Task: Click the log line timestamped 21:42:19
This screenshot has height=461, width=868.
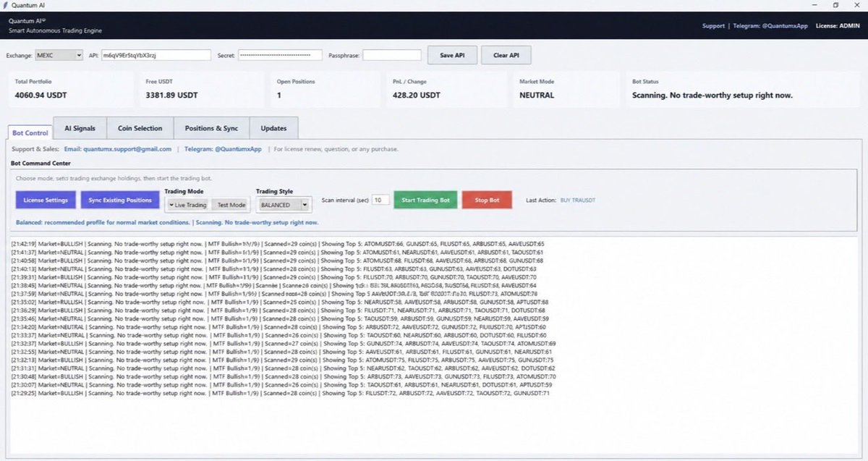Action: tap(278, 244)
